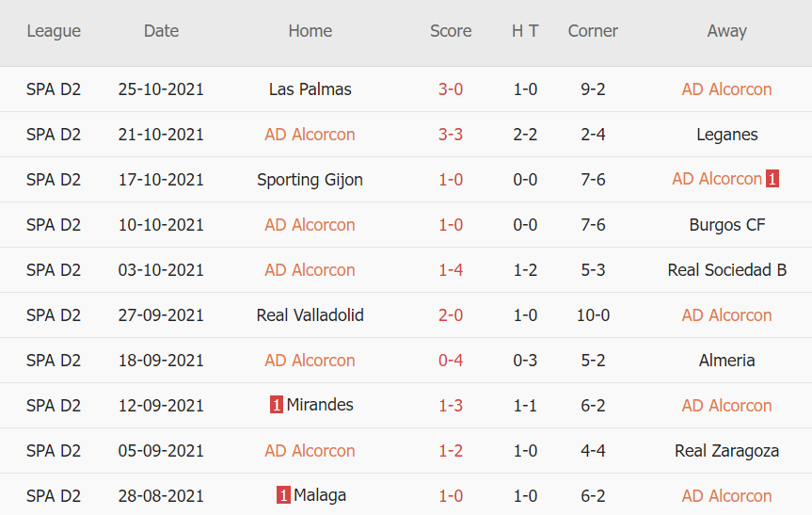Click the Score column header
This screenshot has width=812, height=515.
pos(451,31)
